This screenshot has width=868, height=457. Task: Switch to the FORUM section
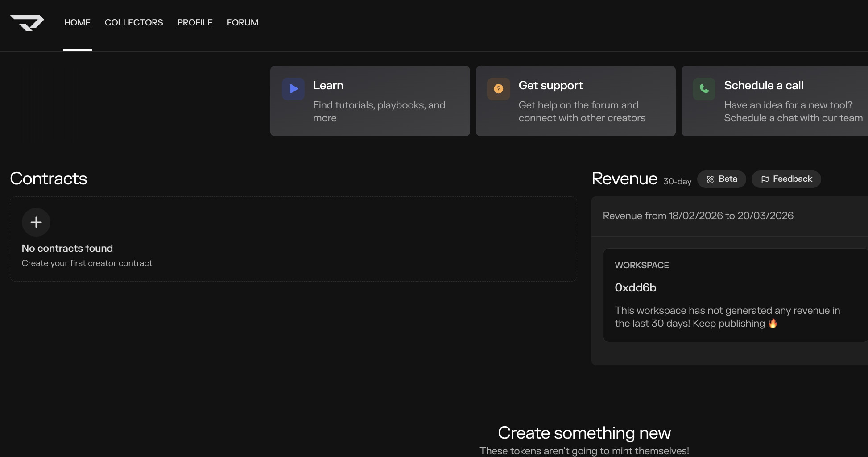243,22
